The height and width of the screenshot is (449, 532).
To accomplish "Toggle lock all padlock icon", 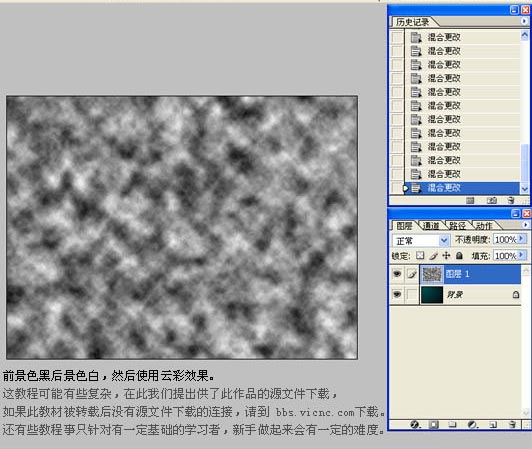I will [x=459, y=255].
